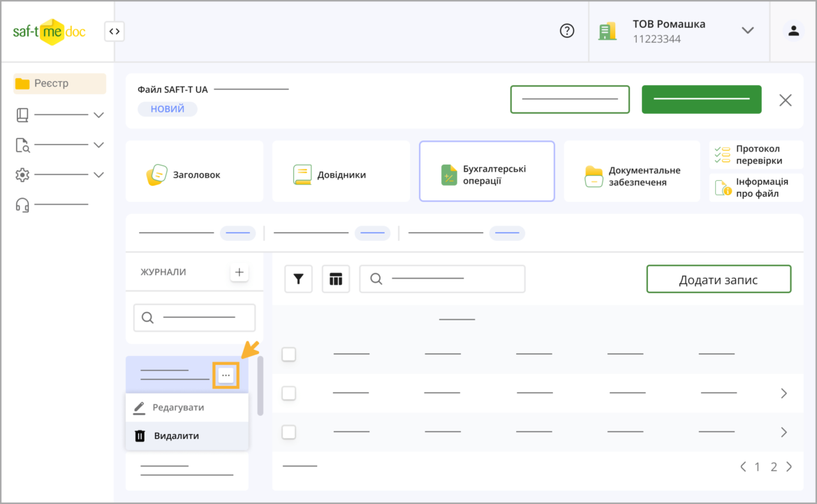Open Протокол перевірки

click(x=756, y=155)
